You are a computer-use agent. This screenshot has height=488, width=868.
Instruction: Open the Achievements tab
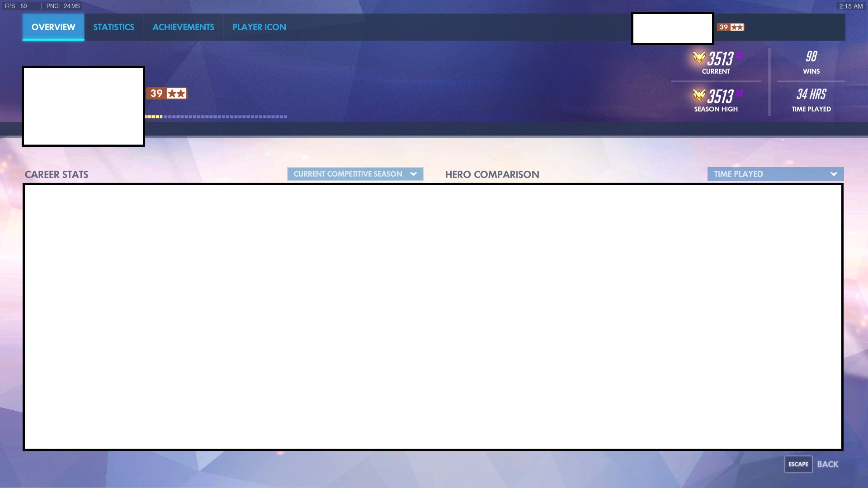point(183,27)
